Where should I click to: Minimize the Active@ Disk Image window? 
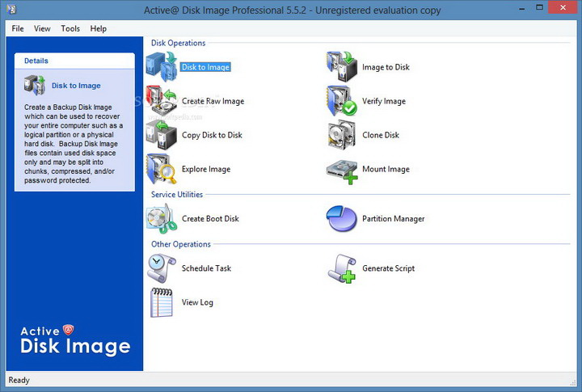coord(522,8)
